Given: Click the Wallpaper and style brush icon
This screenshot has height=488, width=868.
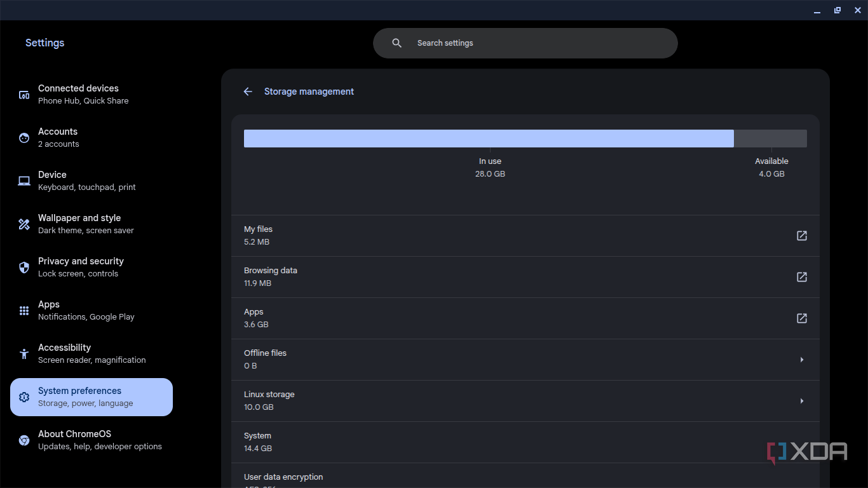Looking at the screenshot, I should pos(24,224).
